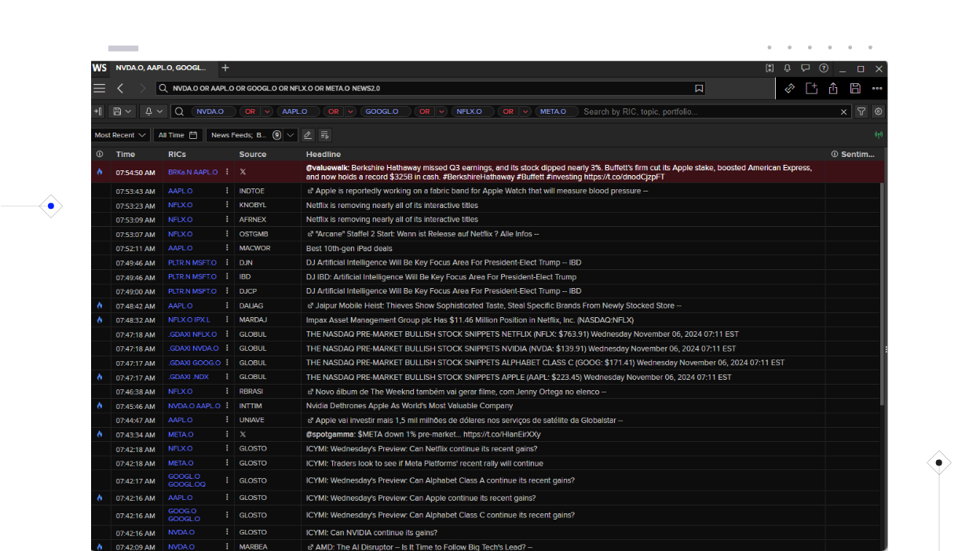Click the PLTR.N MSFT.O RIC in DJN row

coord(192,262)
